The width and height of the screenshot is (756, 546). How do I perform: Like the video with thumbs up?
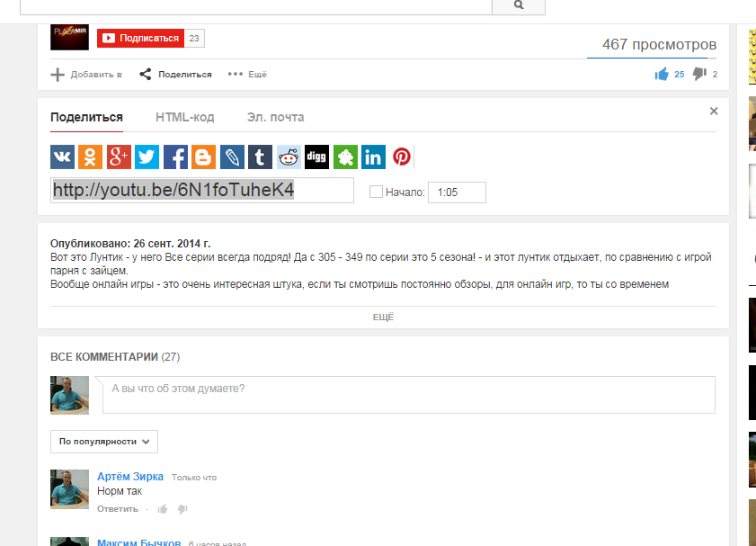coord(662,74)
